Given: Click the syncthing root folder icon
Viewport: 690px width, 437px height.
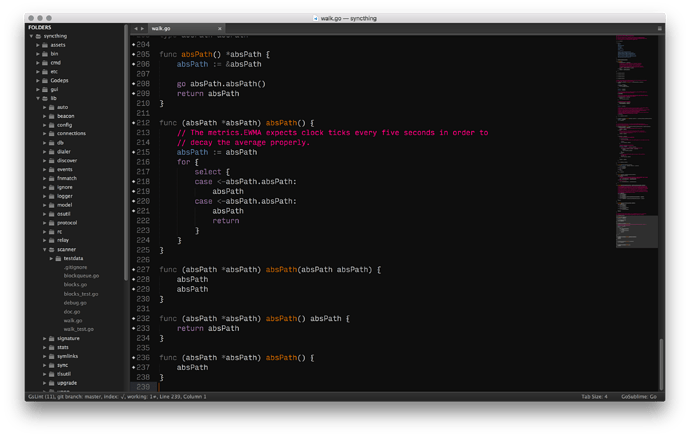Looking at the screenshot, I should [x=38, y=36].
